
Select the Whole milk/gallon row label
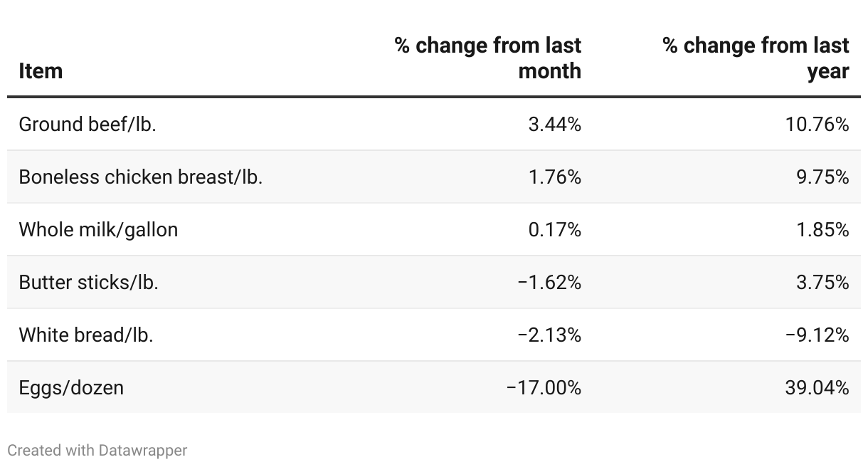98,230
